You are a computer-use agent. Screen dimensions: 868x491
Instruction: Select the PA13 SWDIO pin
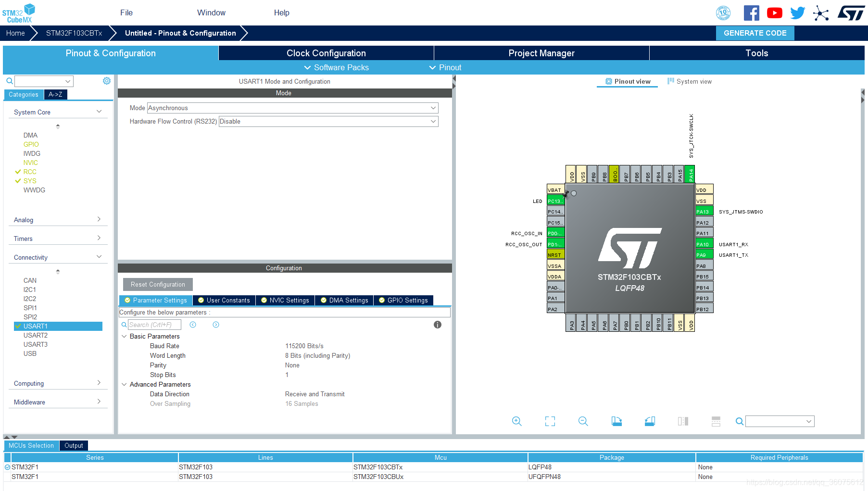[704, 212]
